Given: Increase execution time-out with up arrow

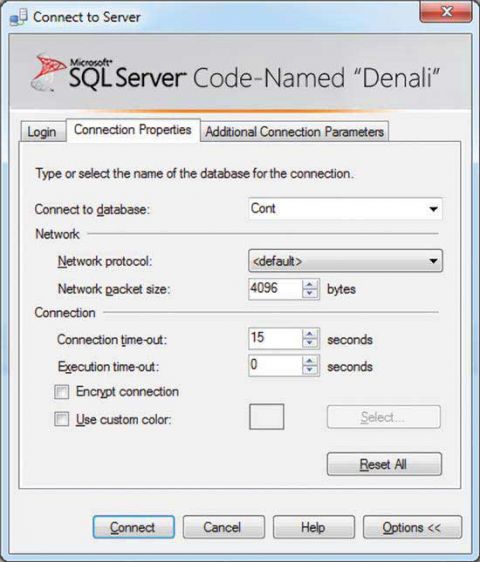Looking at the screenshot, I should 310,362.
